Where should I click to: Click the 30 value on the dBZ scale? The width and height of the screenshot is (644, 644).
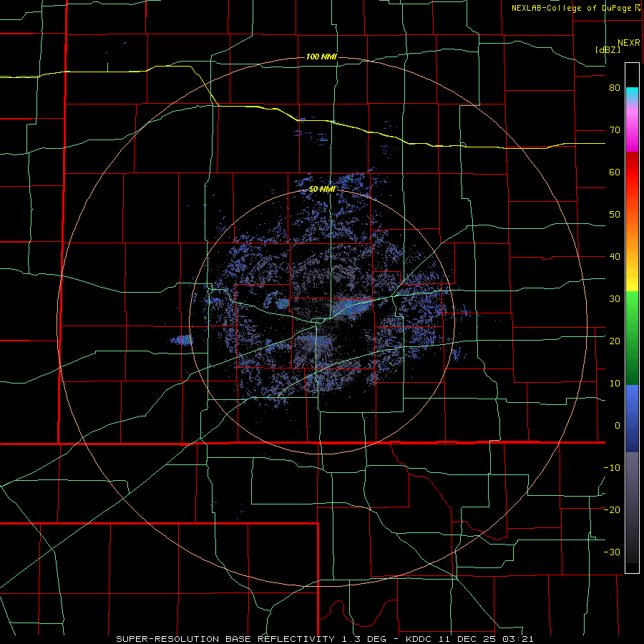(x=615, y=298)
